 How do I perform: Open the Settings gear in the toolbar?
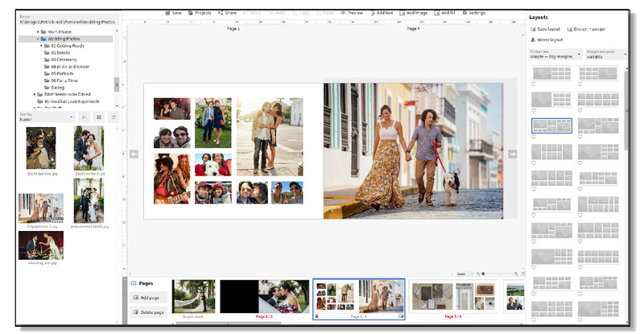474,13
